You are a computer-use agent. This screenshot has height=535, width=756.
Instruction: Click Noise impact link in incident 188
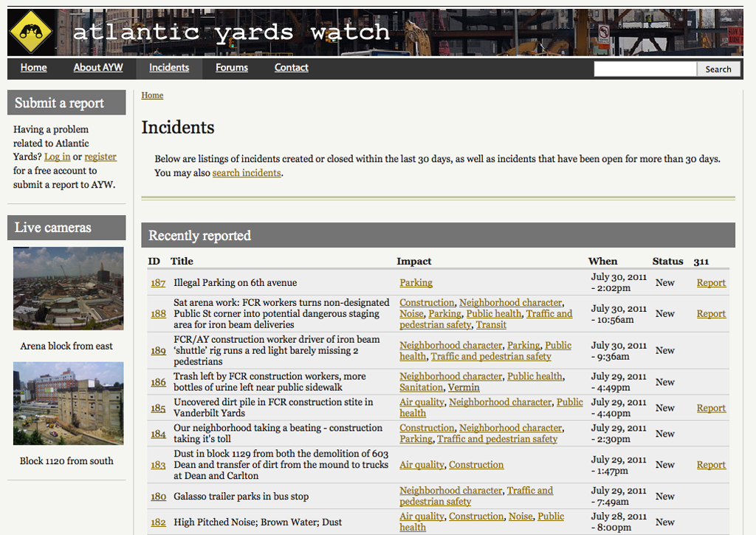(411, 313)
